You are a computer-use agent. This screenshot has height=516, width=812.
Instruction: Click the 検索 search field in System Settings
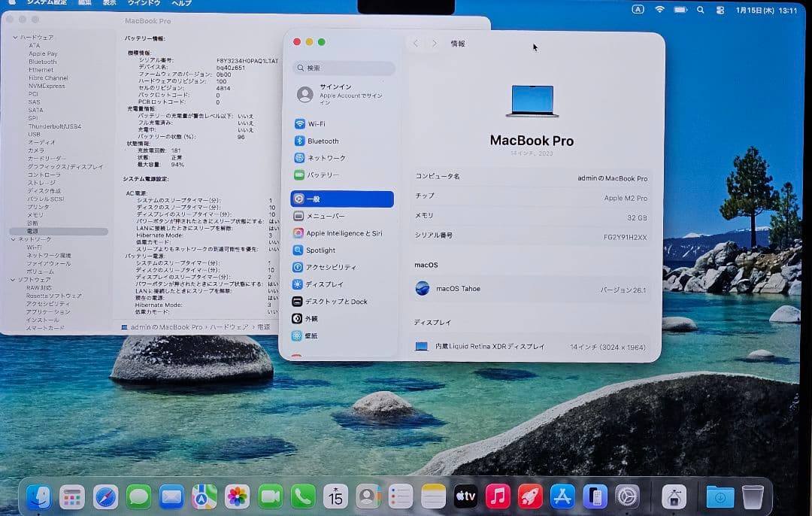coord(344,68)
